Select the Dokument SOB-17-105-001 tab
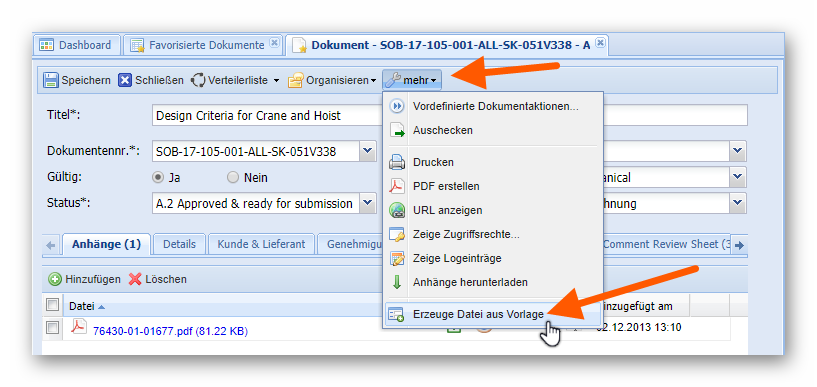This screenshot has height=387, width=817. pos(447,45)
